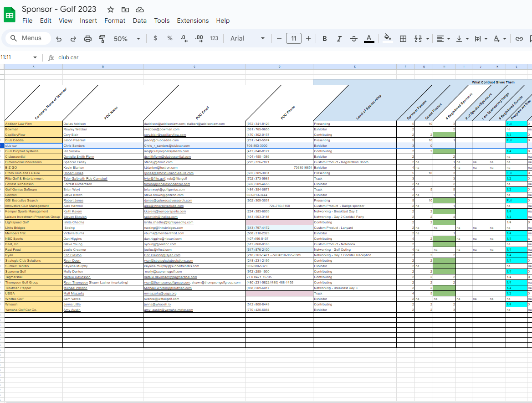Screen dimensions: 532x403
Task: Open the Tools menu
Action: (x=162, y=21)
